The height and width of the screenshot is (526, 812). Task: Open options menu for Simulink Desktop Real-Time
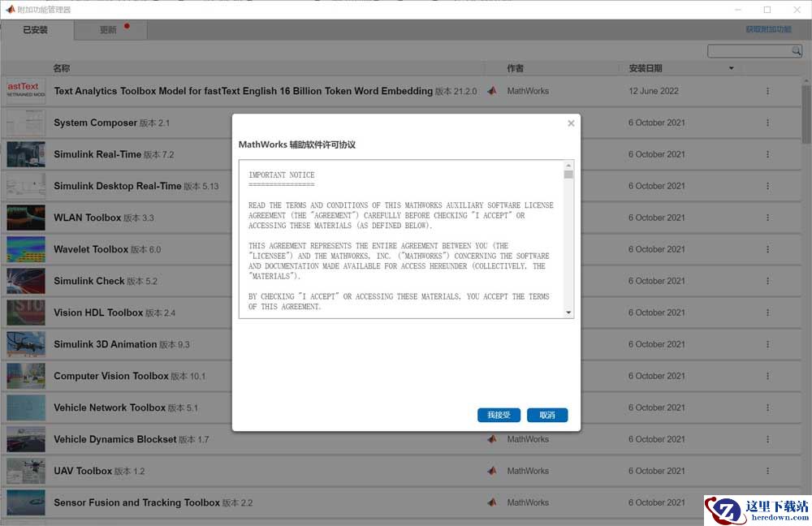point(767,186)
